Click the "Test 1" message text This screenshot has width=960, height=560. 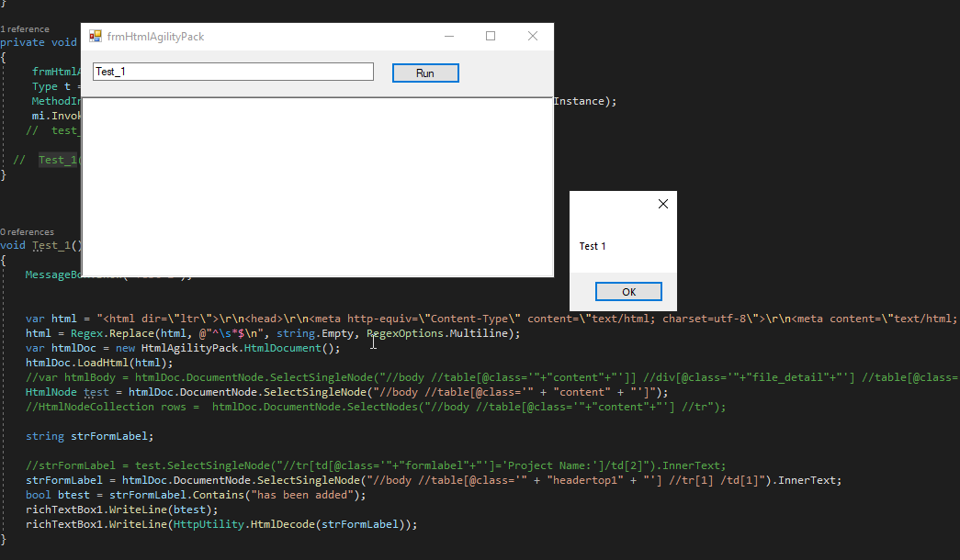coord(592,246)
